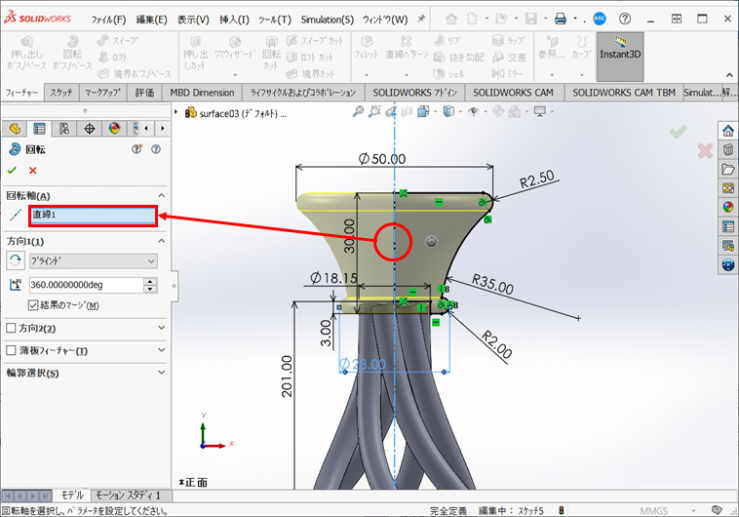Collapse the 回転軸 section
Image resolution: width=739 pixels, height=517 pixels.
[162, 196]
